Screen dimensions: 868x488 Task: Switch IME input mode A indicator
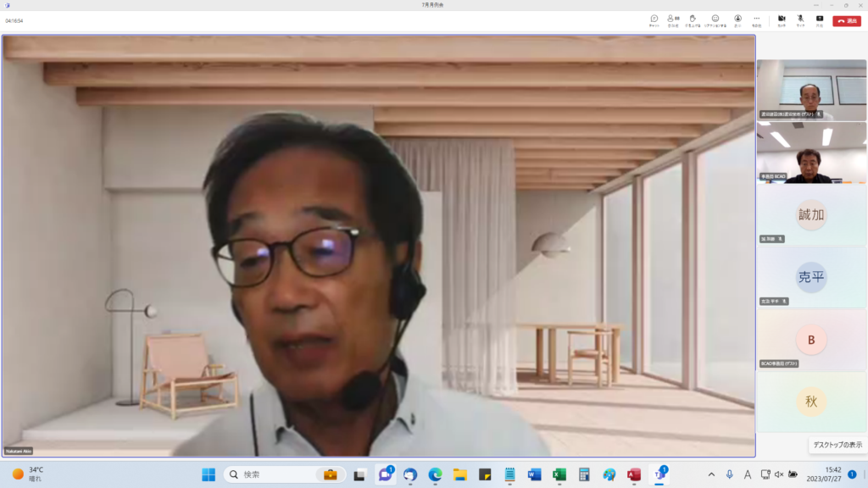coord(748,474)
